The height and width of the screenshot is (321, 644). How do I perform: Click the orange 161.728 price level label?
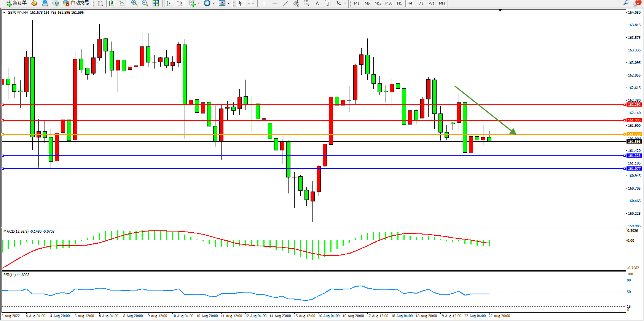tap(634, 134)
